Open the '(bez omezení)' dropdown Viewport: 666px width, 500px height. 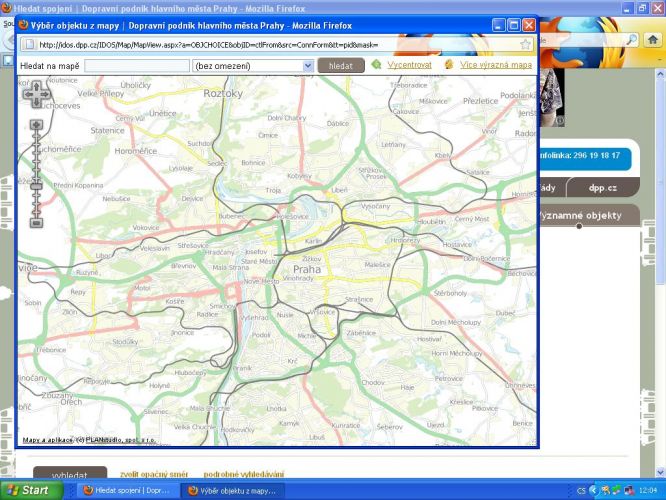point(253,66)
